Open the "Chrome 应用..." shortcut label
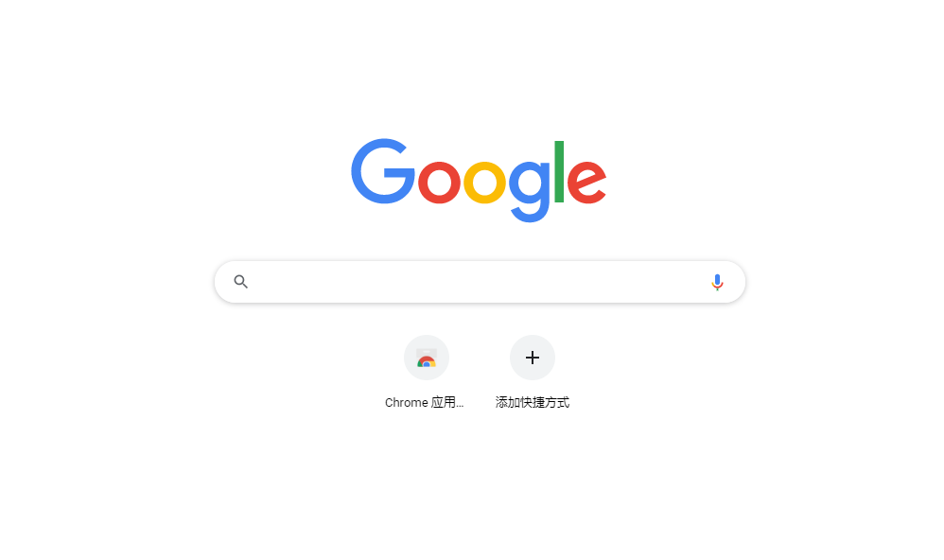Screen dimensions: 944x560 click(425, 402)
